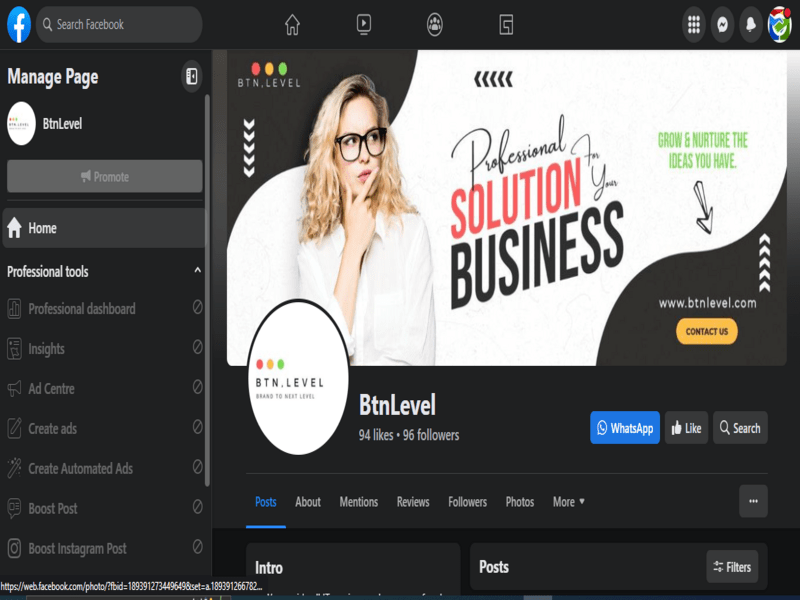This screenshot has height=600, width=800.
Task: Switch to the Reviews tab
Action: (413, 502)
